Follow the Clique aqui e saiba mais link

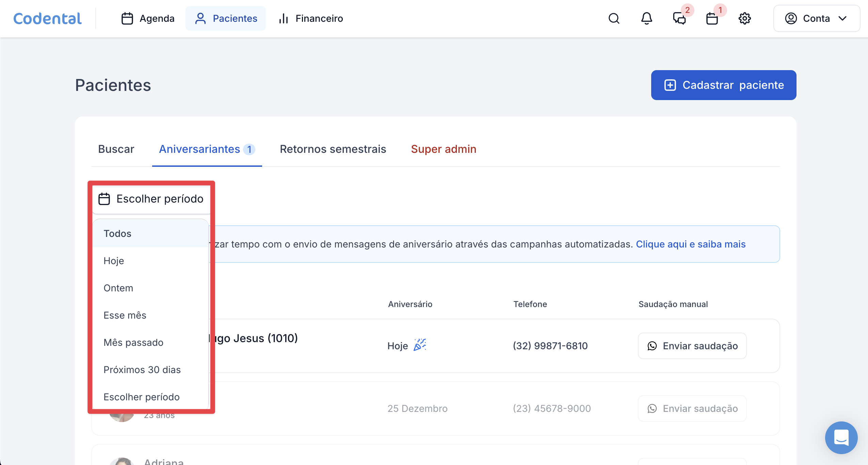pos(691,244)
